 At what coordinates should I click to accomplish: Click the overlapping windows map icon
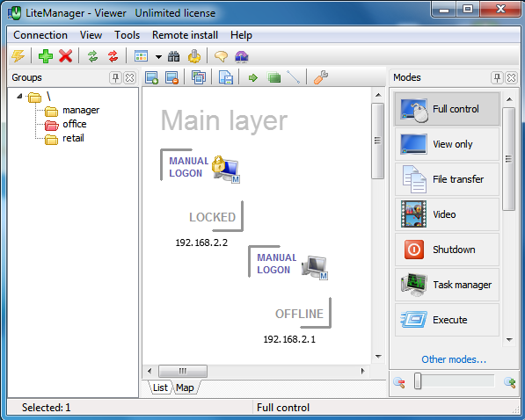click(x=199, y=77)
